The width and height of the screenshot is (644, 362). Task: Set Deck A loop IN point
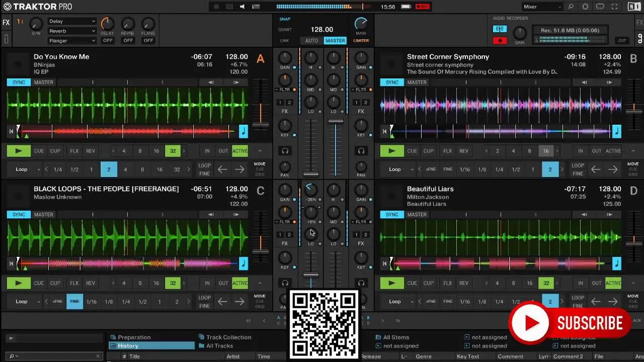pos(207,151)
